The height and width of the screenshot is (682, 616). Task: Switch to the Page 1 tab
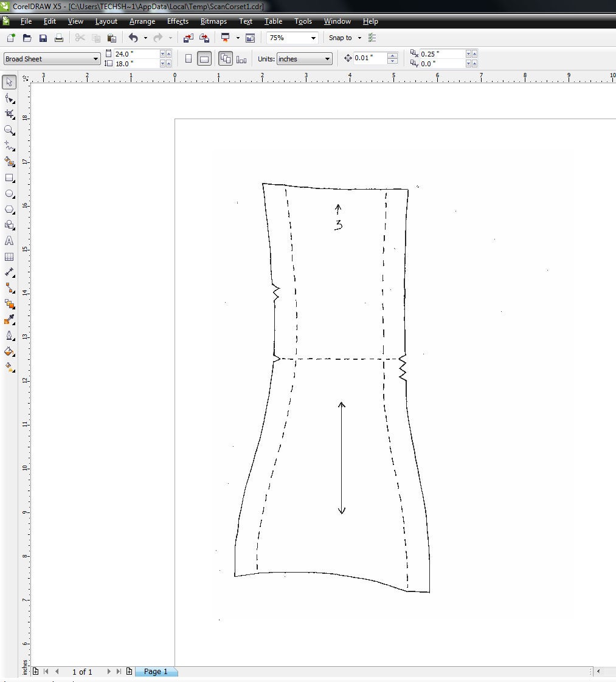pos(156,672)
